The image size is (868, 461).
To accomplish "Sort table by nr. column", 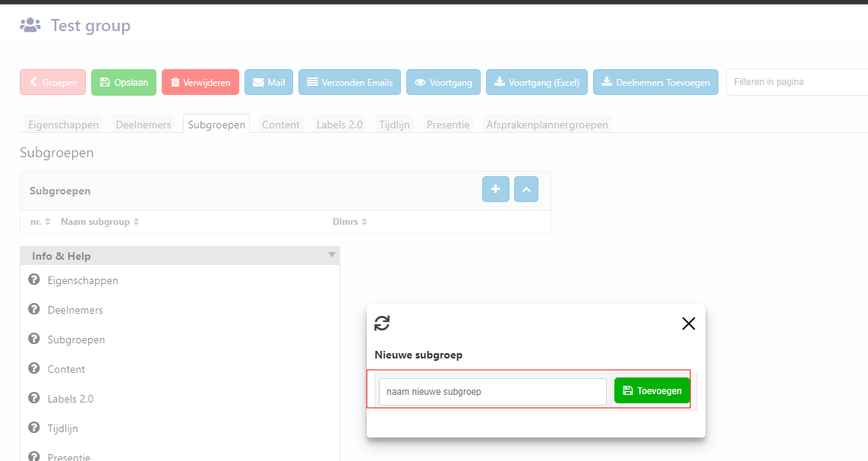I will click(x=40, y=222).
